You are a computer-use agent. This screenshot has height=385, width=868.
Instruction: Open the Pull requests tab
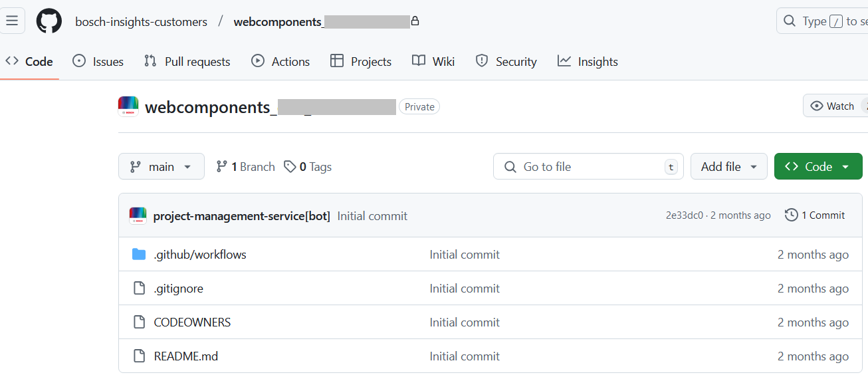coord(187,62)
